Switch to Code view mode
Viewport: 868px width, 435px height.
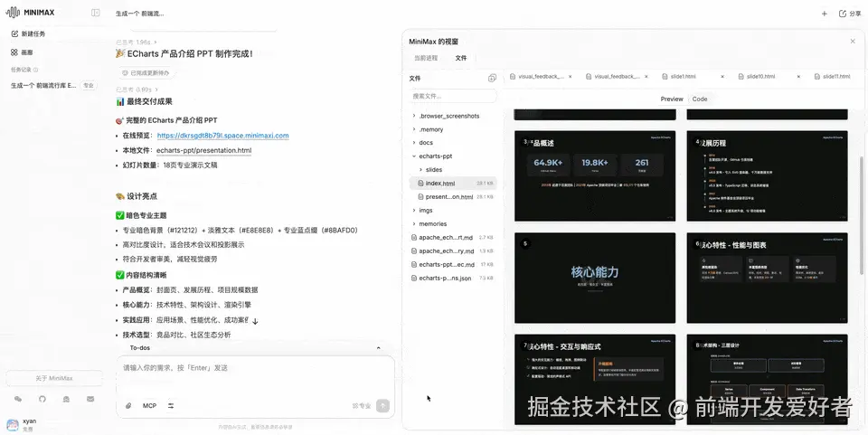(700, 99)
